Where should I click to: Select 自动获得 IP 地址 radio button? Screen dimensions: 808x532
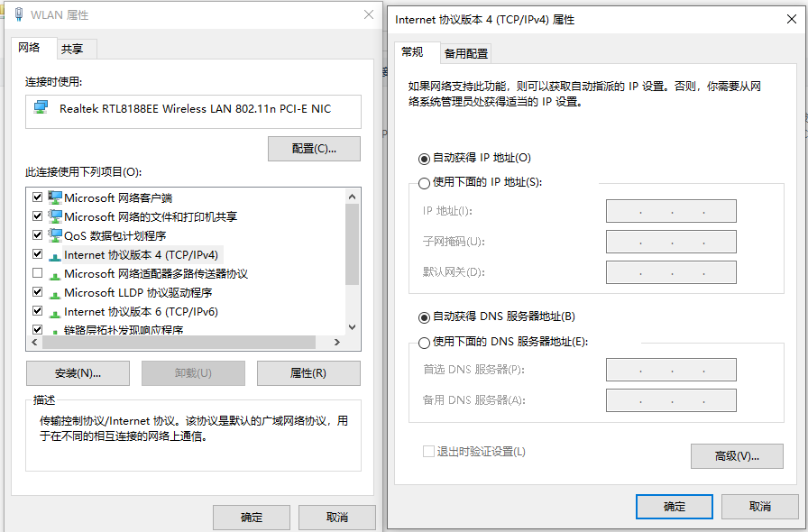(424, 159)
